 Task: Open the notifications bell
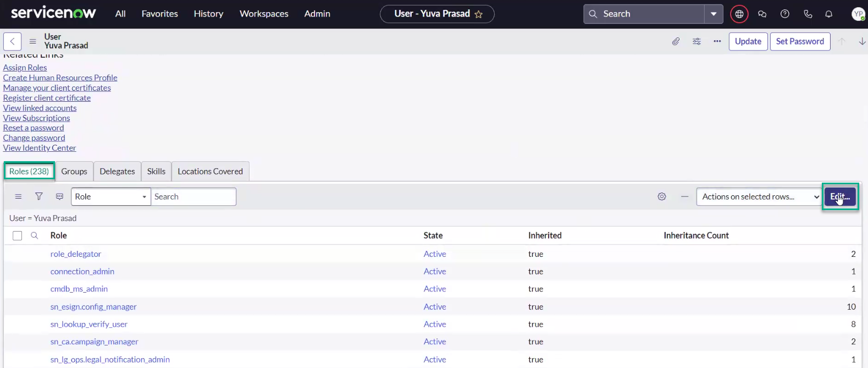tap(829, 14)
